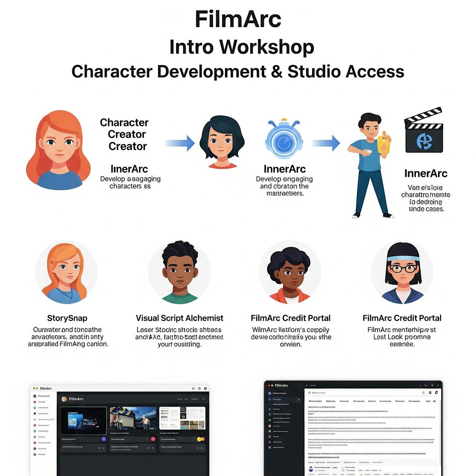Click the first tab in right window's tab row
Viewport: 476px width, 476px height.
click(x=315, y=401)
